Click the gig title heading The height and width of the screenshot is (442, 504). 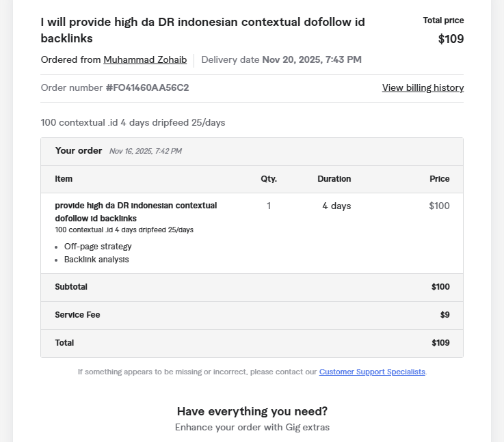(x=202, y=30)
